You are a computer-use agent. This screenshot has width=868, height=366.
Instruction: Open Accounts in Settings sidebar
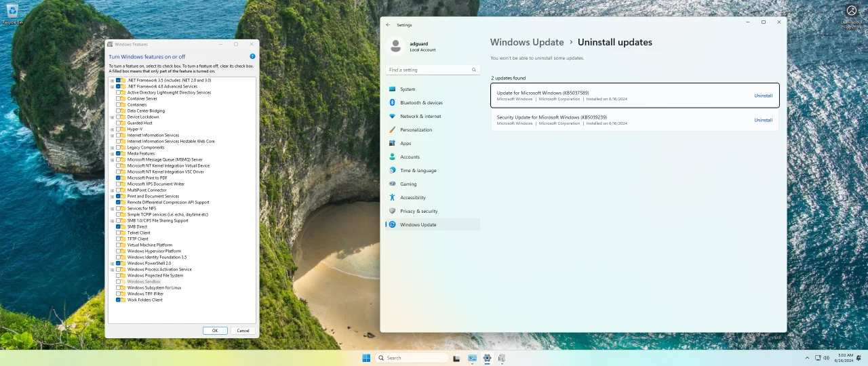(433, 157)
